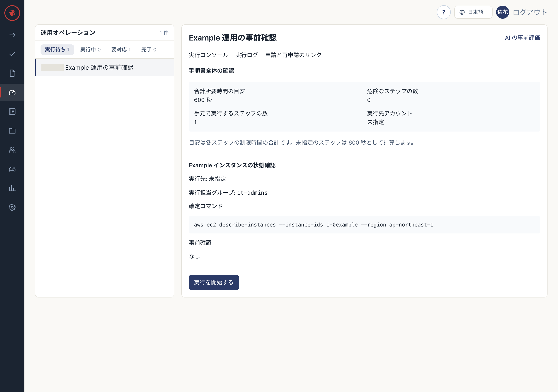Click Example インスタンスの状態確認 heading
The width and height of the screenshot is (558, 392).
(x=232, y=165)
